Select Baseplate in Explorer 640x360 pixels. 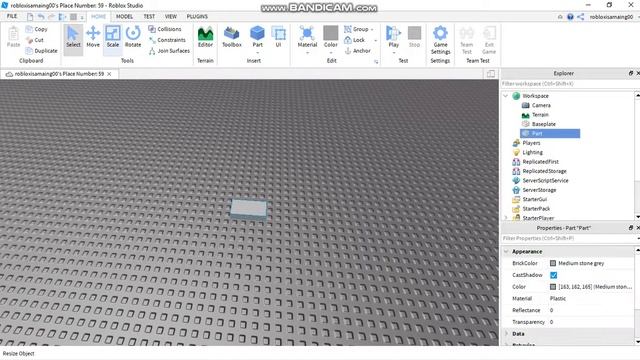539,124
